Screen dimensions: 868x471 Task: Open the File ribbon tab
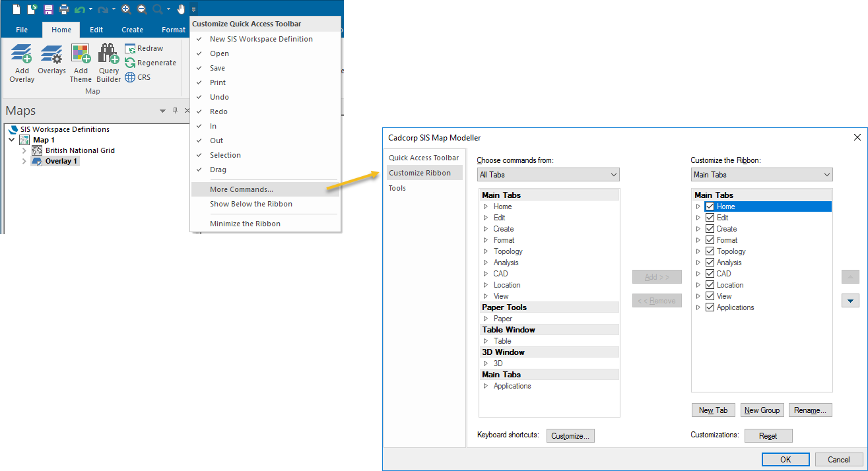click(x=22, y=30)
